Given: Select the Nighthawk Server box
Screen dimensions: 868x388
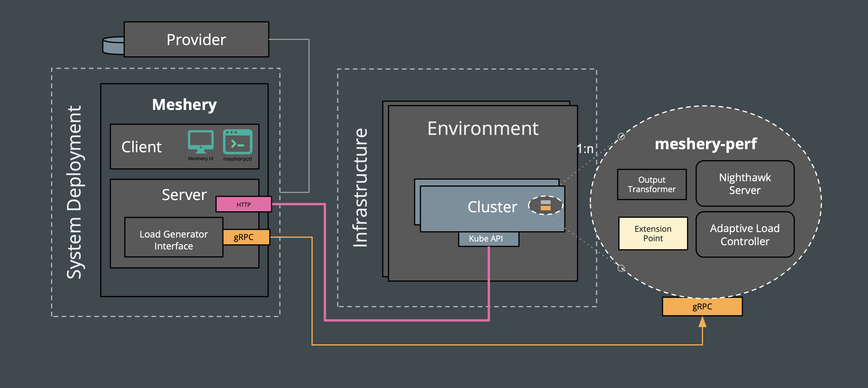Looking at the screenshot, I should [745, 184].
